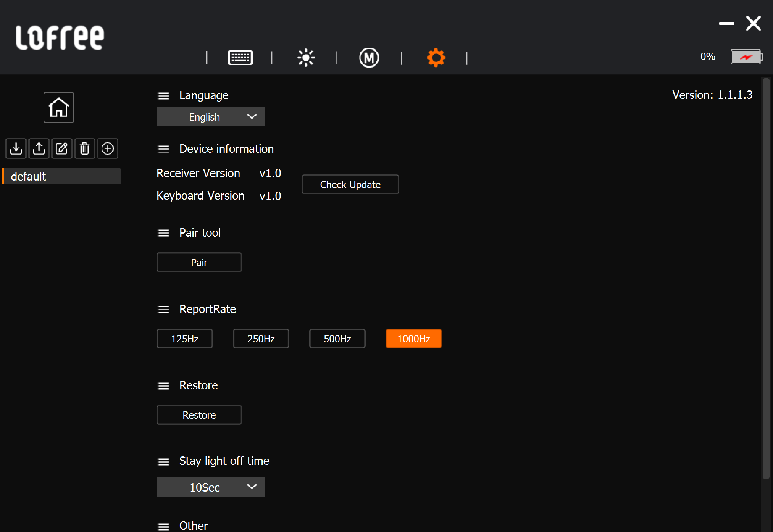
Task: Delete profile using trash icon
Action: 85,148
